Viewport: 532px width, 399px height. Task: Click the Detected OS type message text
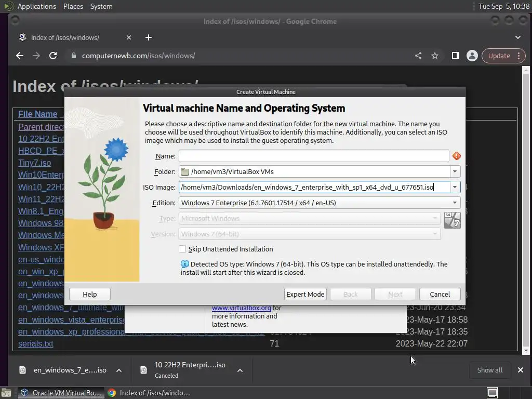point(314,268)
